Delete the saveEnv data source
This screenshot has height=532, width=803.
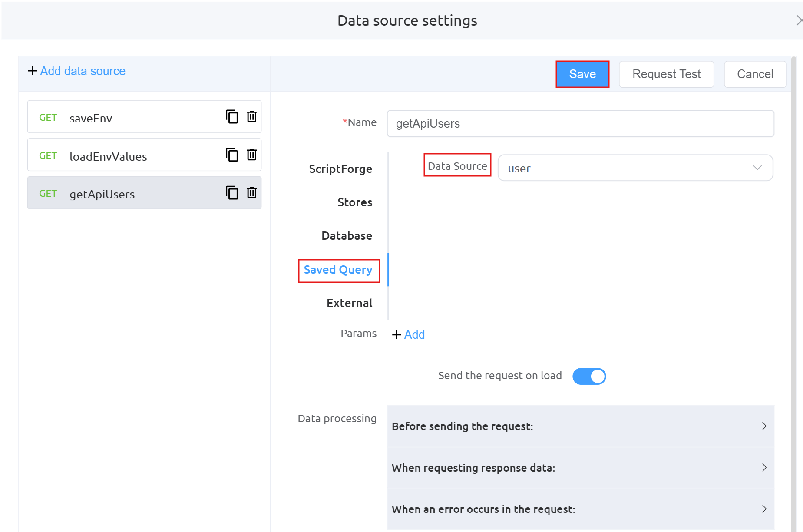click(x=252, y=117)
